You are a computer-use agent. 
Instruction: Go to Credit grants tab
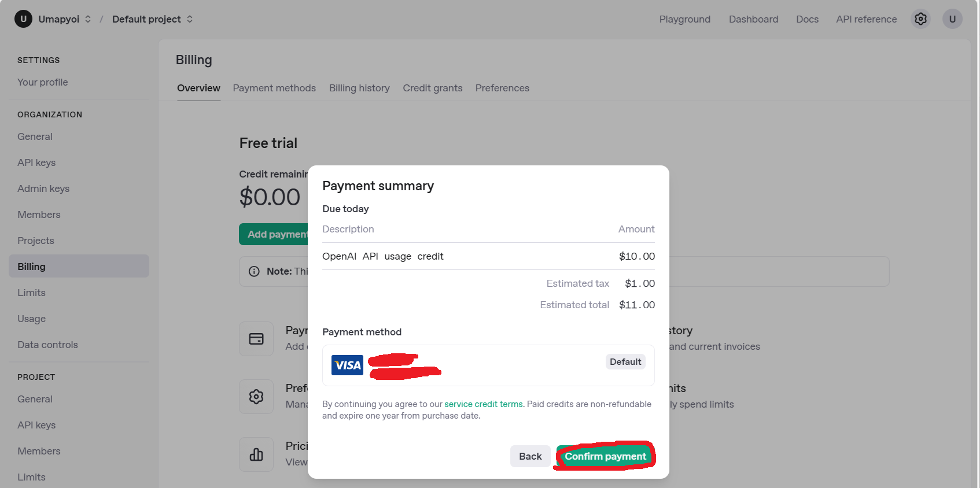[x=432, y=88]
